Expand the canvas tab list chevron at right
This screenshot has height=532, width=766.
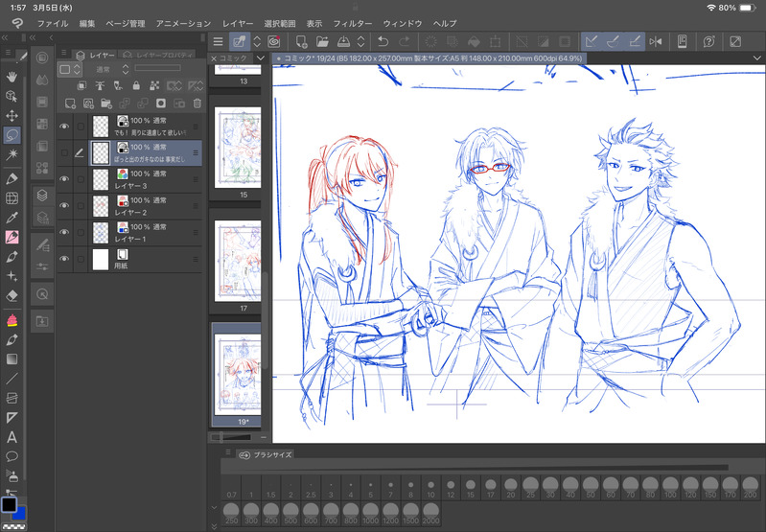(756, 58)
